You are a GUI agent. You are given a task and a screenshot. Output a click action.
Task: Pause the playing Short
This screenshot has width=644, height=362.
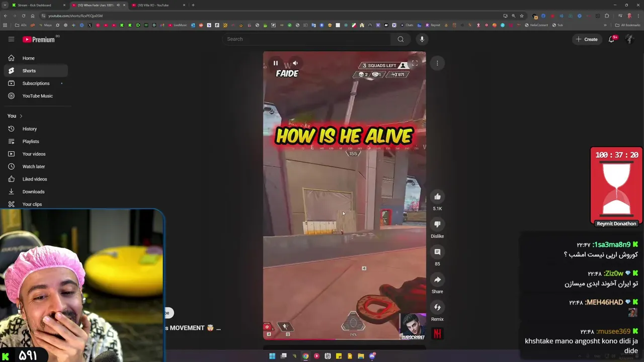point(276,63)
